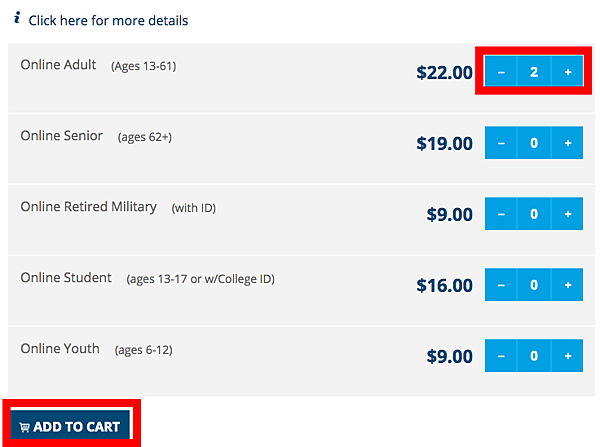Screen dimensions: 600x447
Task: Click the minus for Online Senior tickets
Action: coord(501,143)
